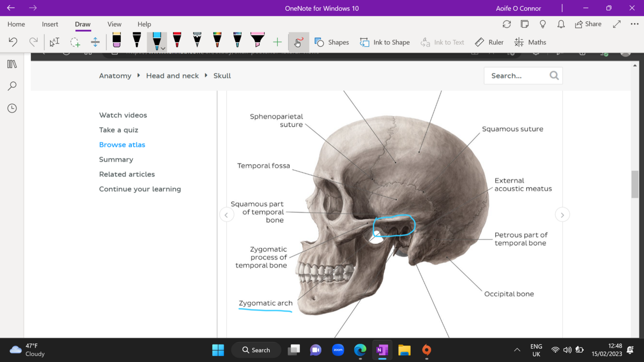644x362 pixels.
Task: Switch to the Home tab
Action: tap(16, 24)
